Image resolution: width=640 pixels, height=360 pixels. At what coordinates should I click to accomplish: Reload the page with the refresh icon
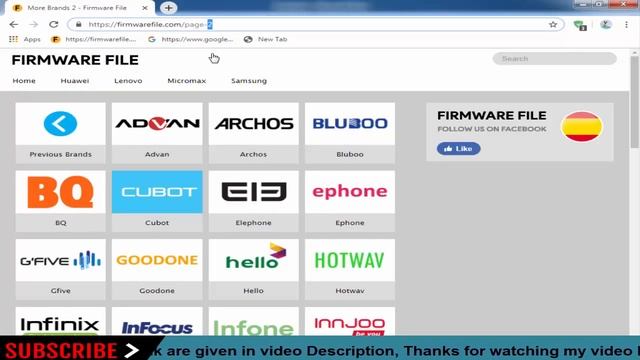pyautogui.click(x=53, y=24)
